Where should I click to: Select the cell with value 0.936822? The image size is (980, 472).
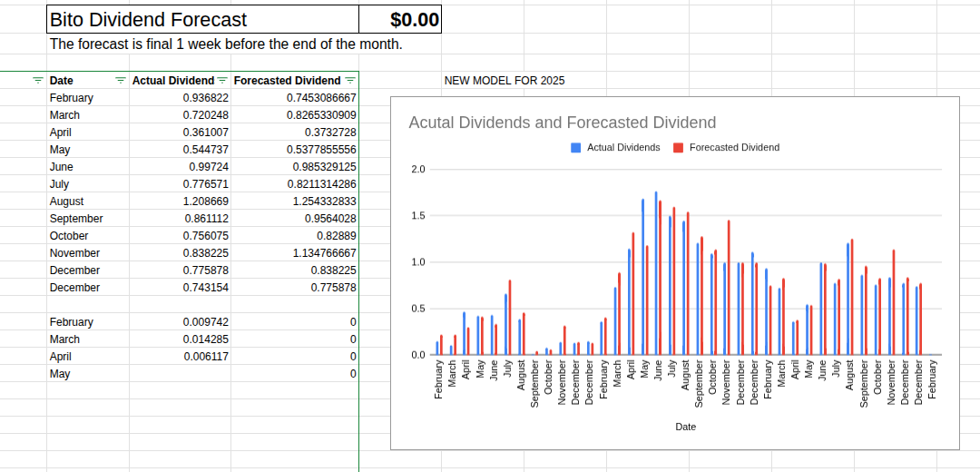(180, 98)
